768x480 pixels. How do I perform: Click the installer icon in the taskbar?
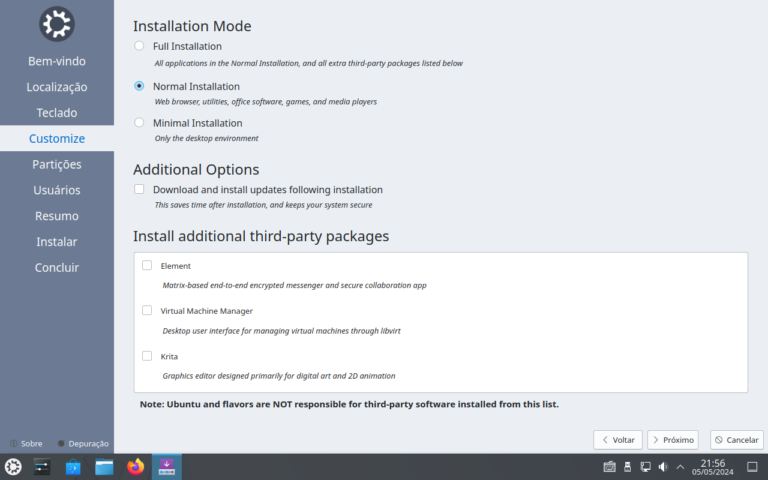[x=167, y=467]
